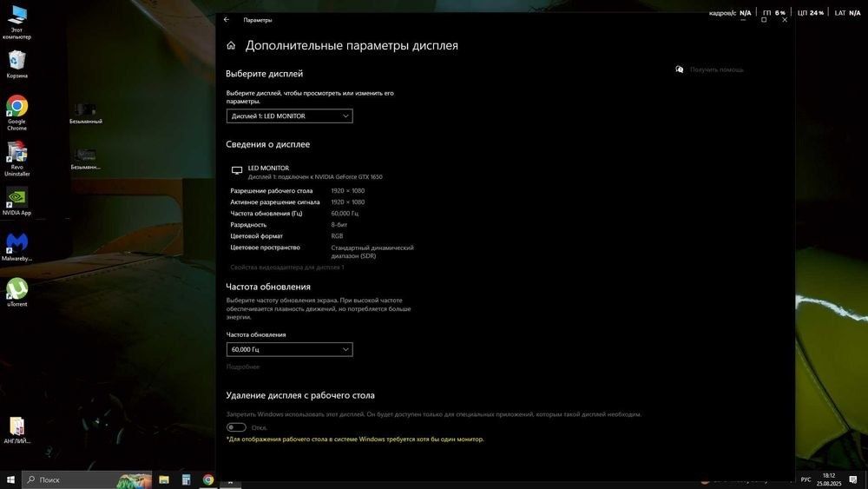Open Revo Uninstaller desktop shortcut
This screenshot has height=489, width=868.
tap(16, 158)
